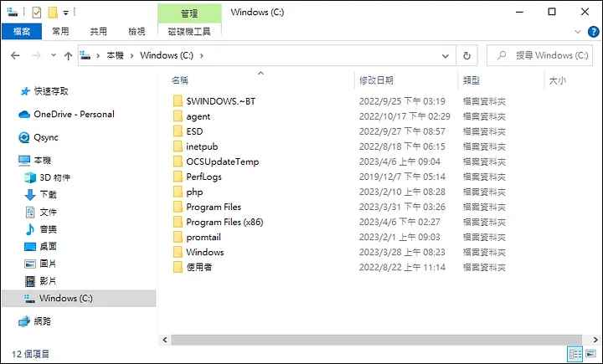Sort by the 大小 column header
This screenshot has height=364, width=603.
[x=557, y=80]
